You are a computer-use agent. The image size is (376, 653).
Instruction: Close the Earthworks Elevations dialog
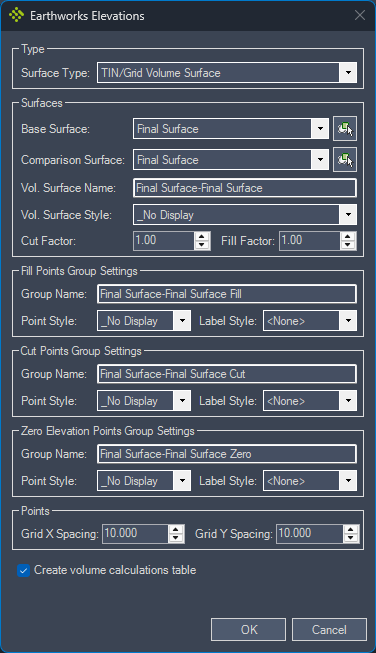360,15
